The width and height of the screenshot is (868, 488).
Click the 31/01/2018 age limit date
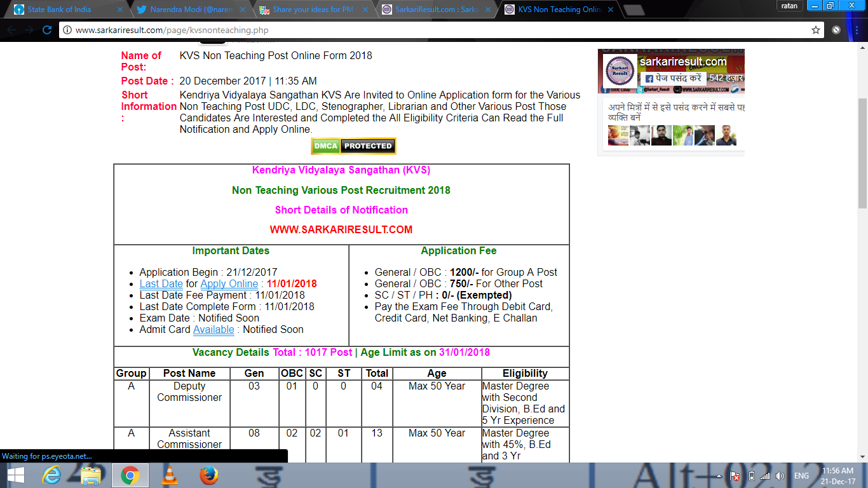pyautogui.click(x=465, y=352)
